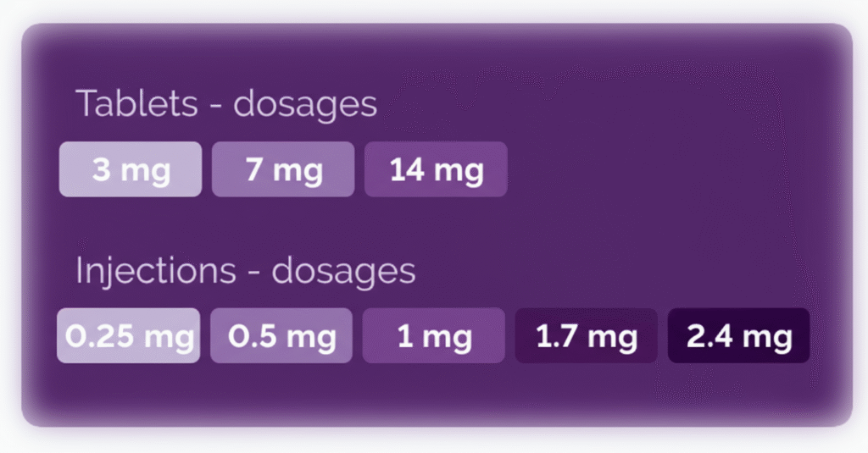
Task: Pick the darkest purple swatch in Injections row
Action: [x=739, y=336]
